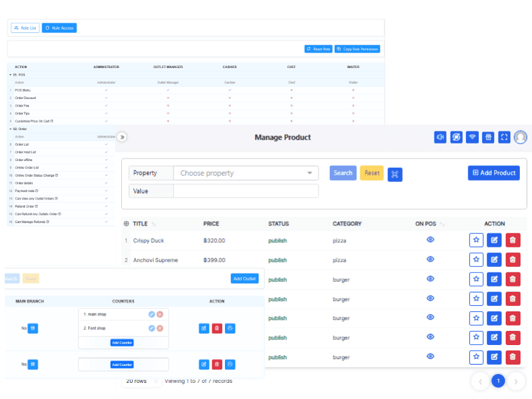
Task: Click the Value input field
Action: [x=246, y=191]
